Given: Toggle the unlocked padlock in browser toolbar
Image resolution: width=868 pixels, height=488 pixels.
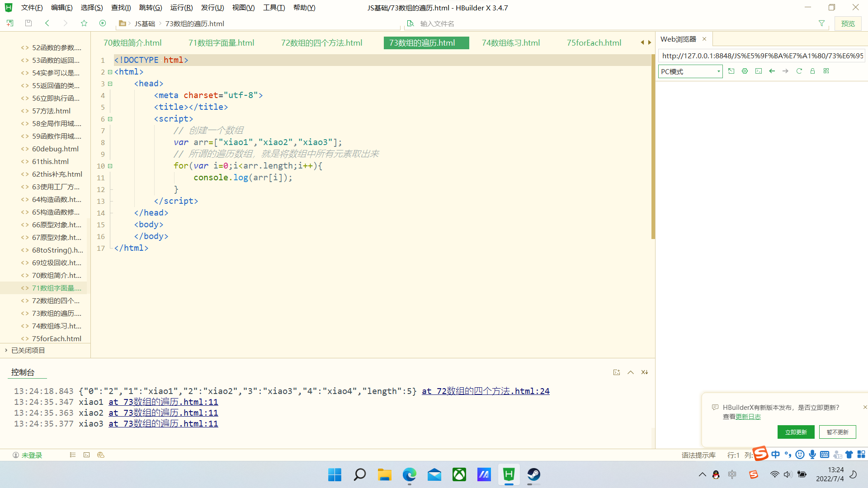Looking at the screenshot, I should click(x=812, y=71).
